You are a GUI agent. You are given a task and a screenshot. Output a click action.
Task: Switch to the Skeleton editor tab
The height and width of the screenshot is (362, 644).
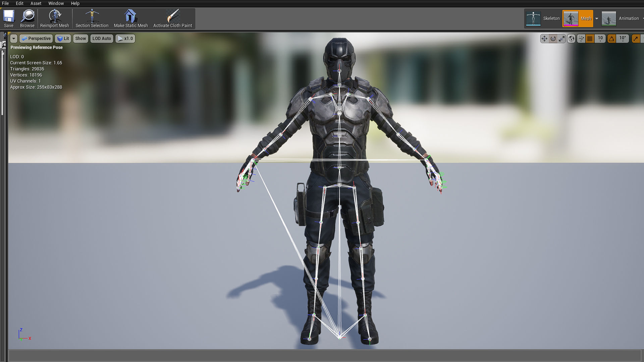[543, 18]
